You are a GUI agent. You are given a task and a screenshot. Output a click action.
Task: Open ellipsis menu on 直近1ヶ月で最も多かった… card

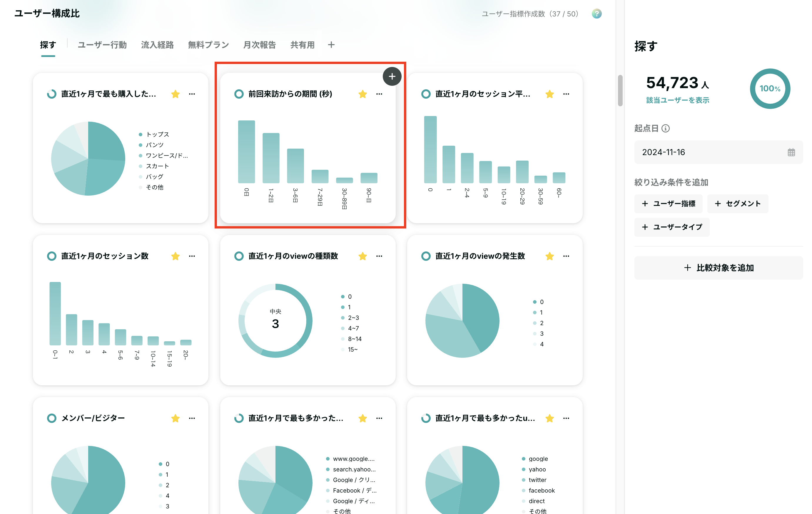(379, 418)
